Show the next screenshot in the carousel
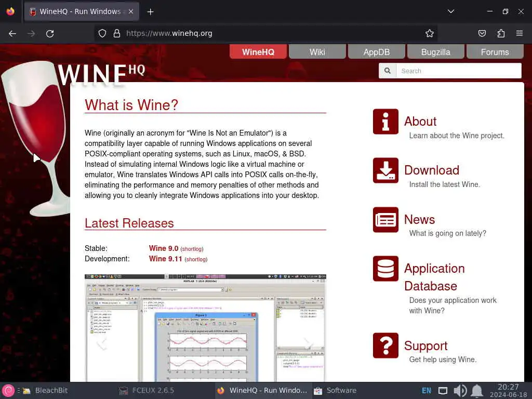 (x=308, y=344)
